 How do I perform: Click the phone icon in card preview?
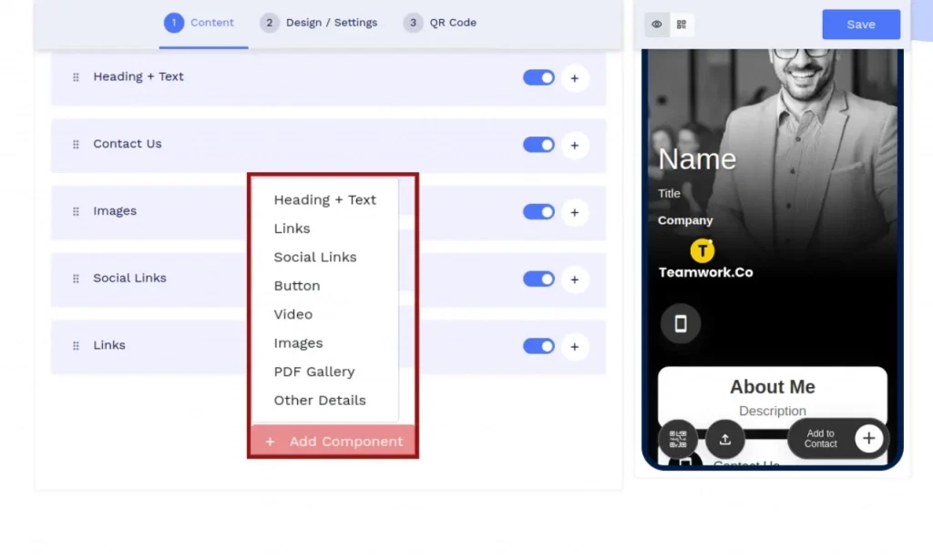click(x=681, y=323)
